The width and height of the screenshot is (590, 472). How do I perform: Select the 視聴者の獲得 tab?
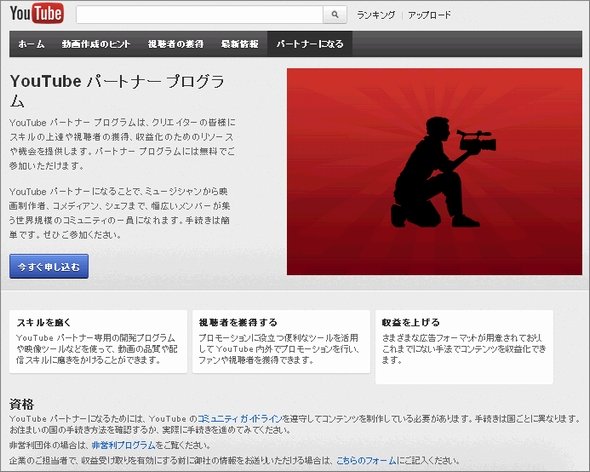pyautogui.click(x=176, y=44)
